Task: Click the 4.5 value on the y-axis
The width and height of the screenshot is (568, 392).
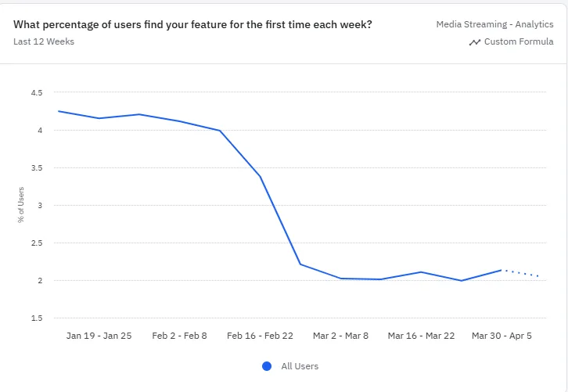Action: 37,93
